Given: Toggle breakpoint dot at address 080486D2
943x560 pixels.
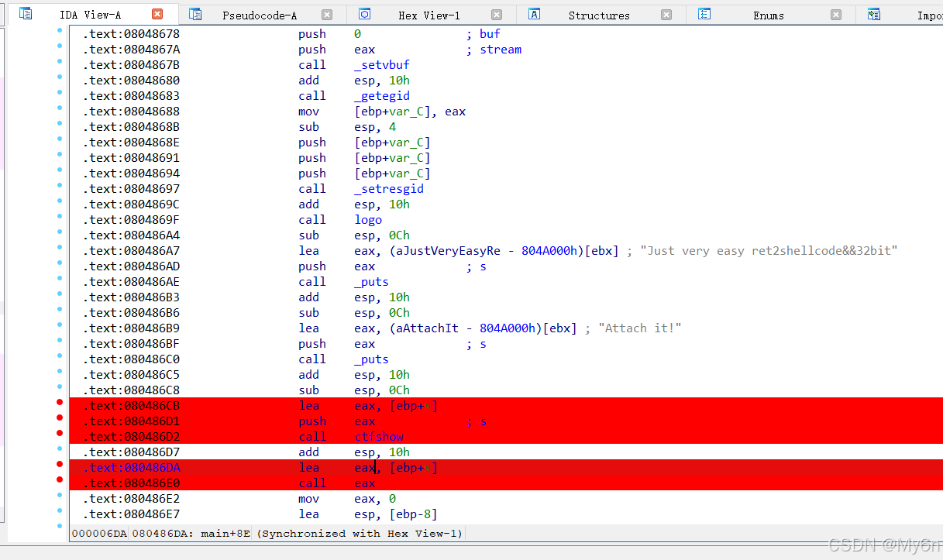Looking at the screenshot, I should pos(60,434).
